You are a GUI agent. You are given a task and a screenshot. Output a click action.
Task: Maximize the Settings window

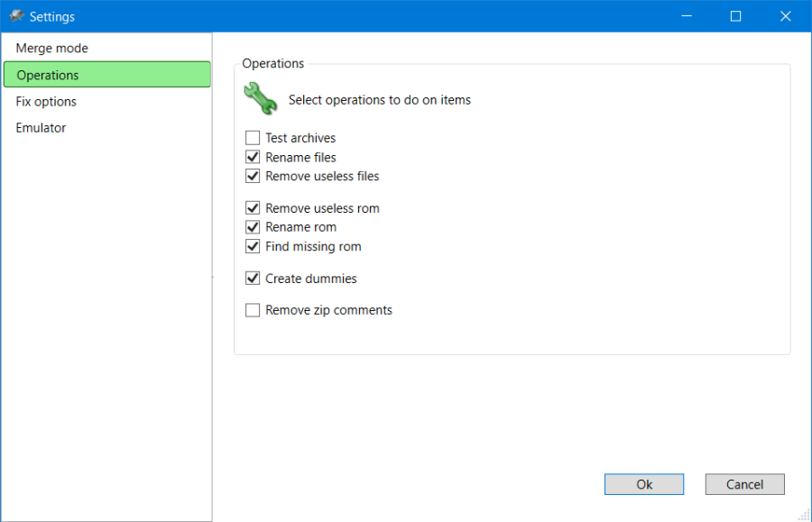click(735, 16)
